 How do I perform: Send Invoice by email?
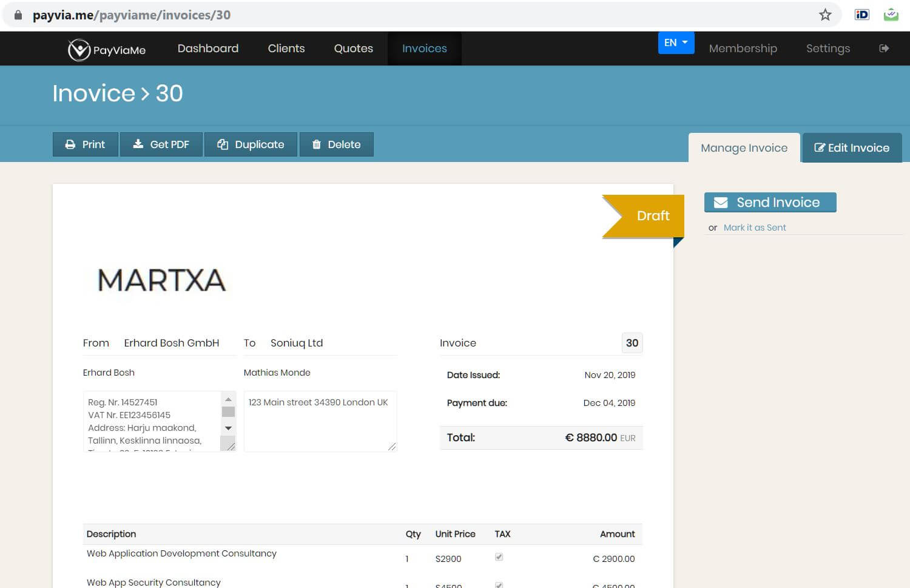pos(770,203)
